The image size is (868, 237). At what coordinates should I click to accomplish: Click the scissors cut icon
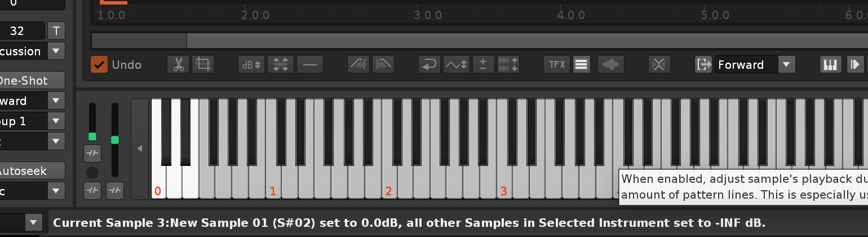178,65
